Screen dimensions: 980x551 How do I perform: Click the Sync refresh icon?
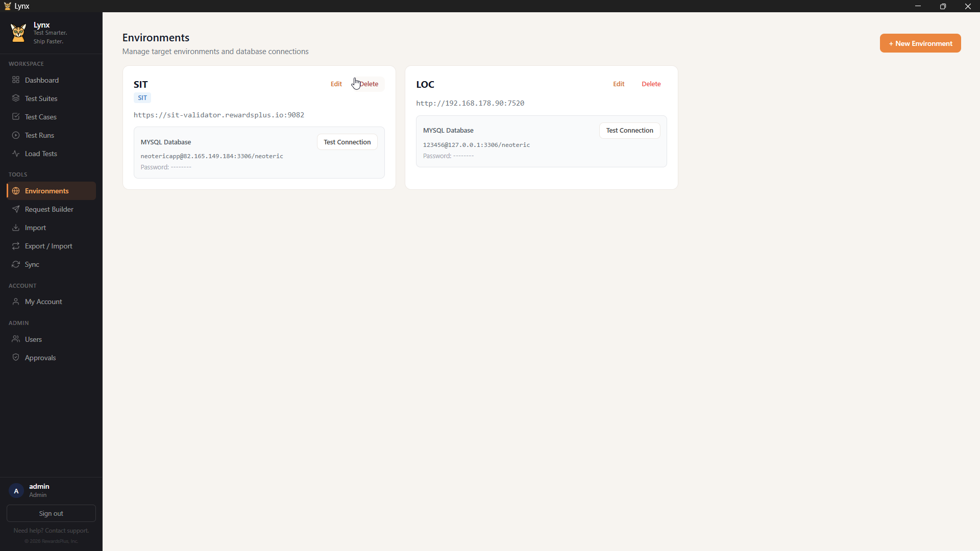[x=16, y=264]
